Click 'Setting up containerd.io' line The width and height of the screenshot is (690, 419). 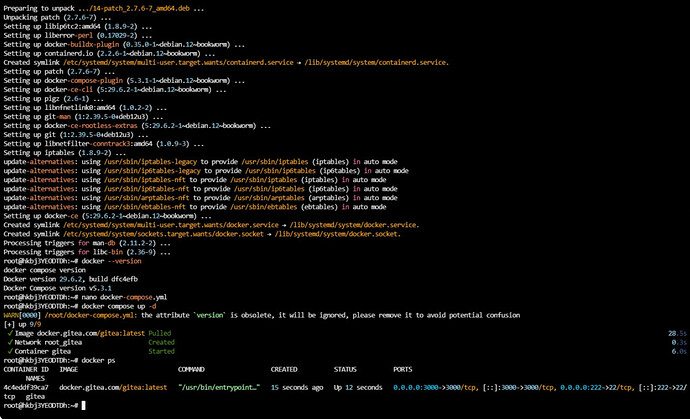(x=109, y=54)
